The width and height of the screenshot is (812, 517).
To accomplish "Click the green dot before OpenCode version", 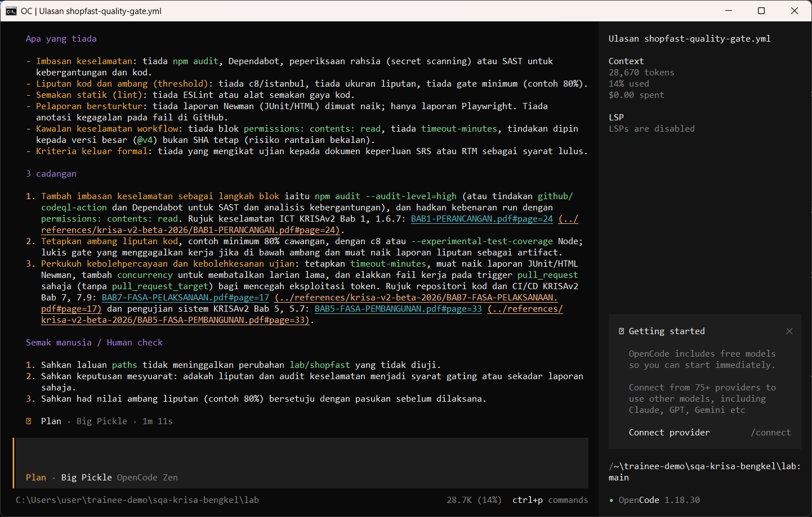I will click(612, 500).
